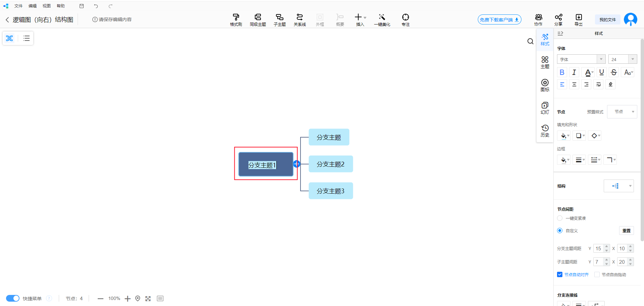
Task: Add a sibling topic (同级主题)
Action: click(258, 19)
